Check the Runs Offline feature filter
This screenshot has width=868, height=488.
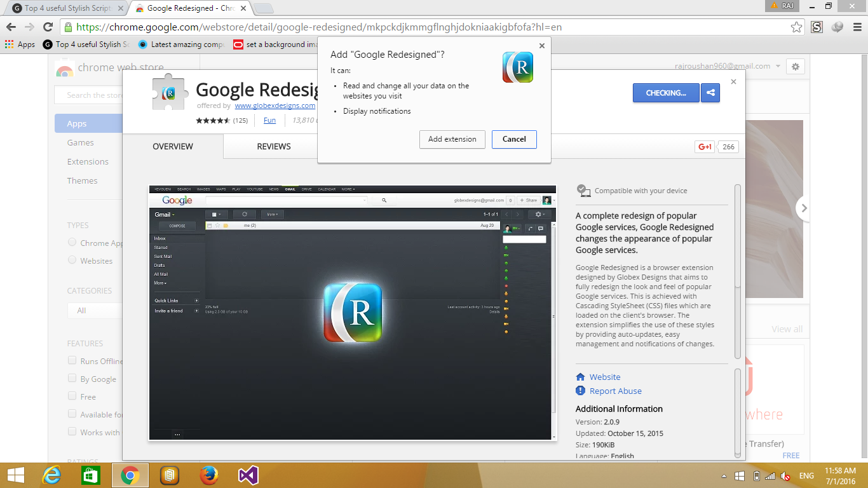click(x=72, y=360)
